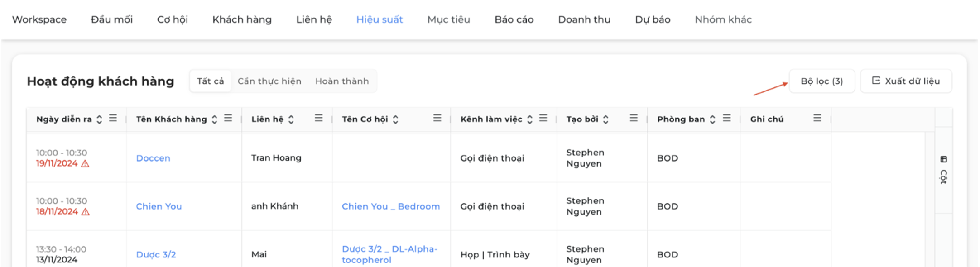980x267 pixels.
Task: Go to Báo cáo section
Action: point(514,19)
